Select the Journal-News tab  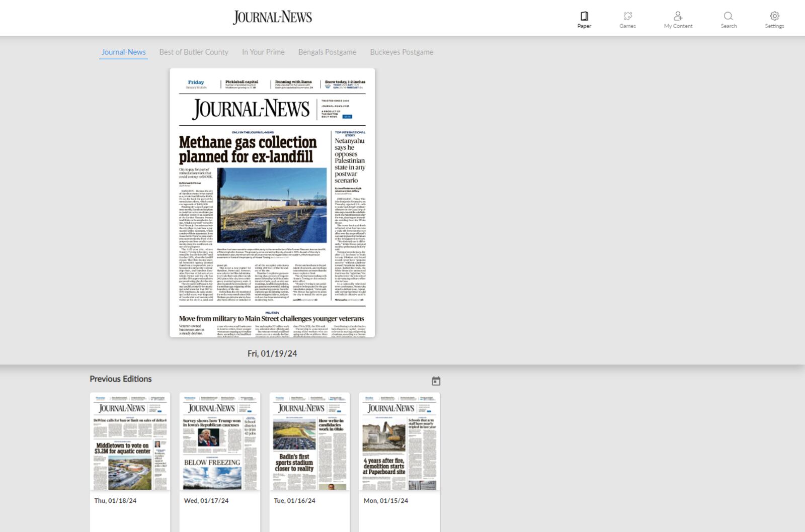click(x=123, y=52)
